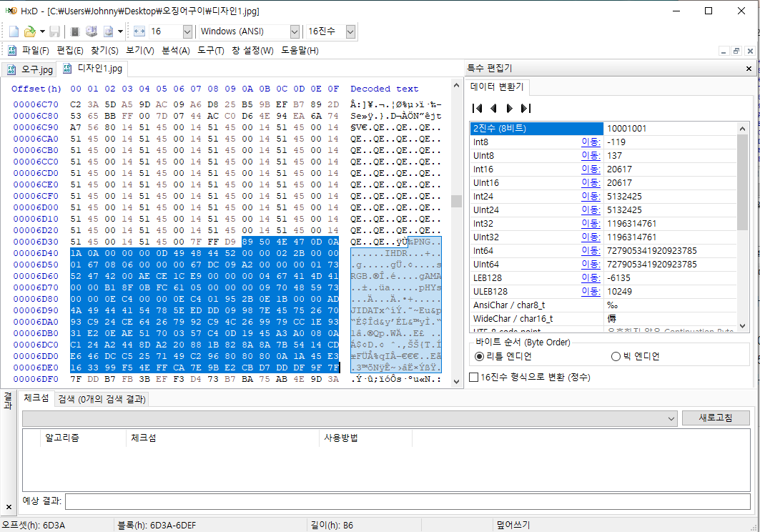The height and width of the screenshot is (532, 760).
Task: Select the WideChar / char16_t row
Action: point(603,319)
